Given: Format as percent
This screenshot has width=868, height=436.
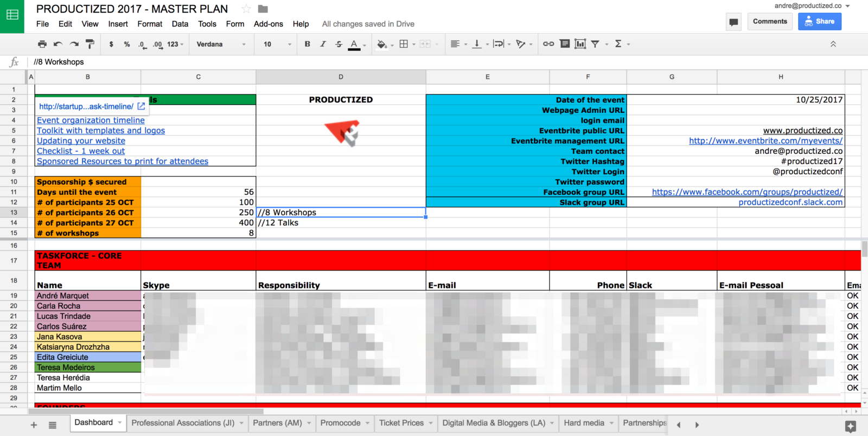Looking at the screenshot, I should click(x=127, y=44).
